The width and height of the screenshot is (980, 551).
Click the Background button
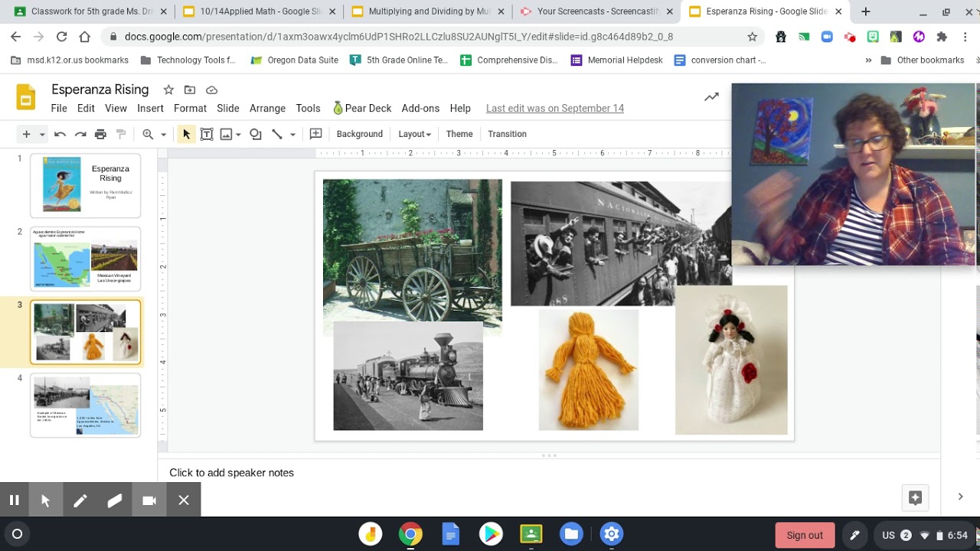tap(359, 134)
